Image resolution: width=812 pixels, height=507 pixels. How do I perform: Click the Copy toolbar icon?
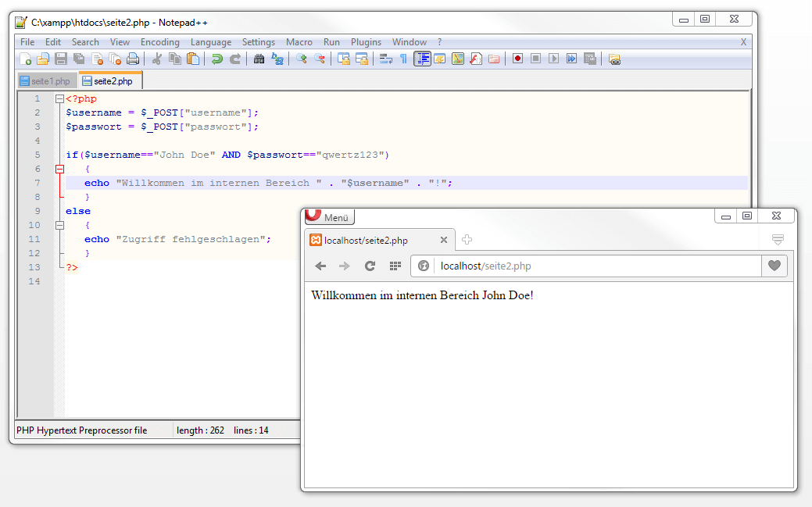pyautogui.click(x=175, y=59)
